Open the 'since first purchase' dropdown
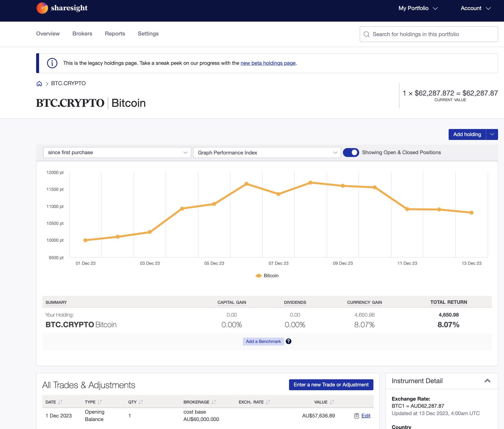504x429 pixels. pos(117,152)
